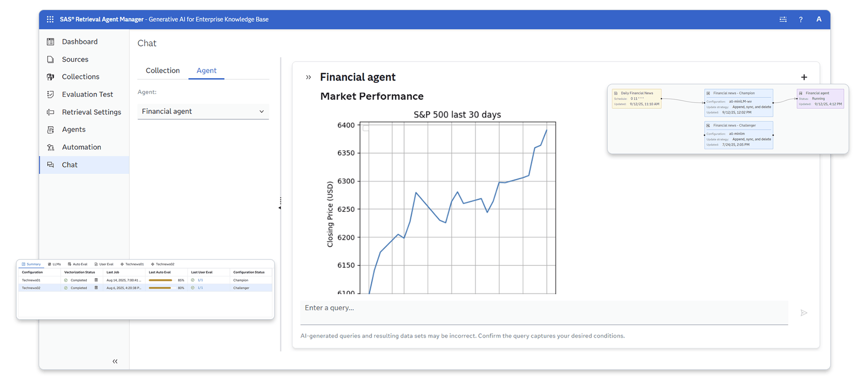This screenshot has height=380, width=868.
Task: Click the Technews01 Completed check icon
Action: 66,280
